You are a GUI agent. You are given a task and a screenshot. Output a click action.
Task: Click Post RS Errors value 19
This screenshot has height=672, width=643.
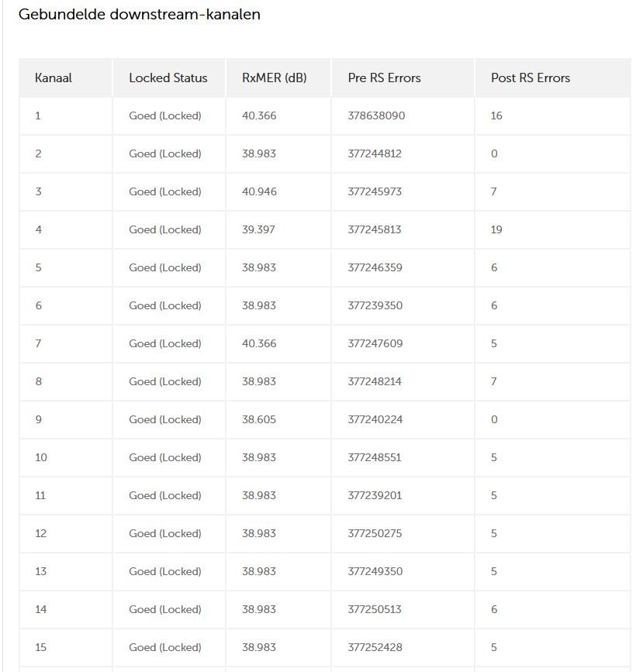(x=496, y=229)
